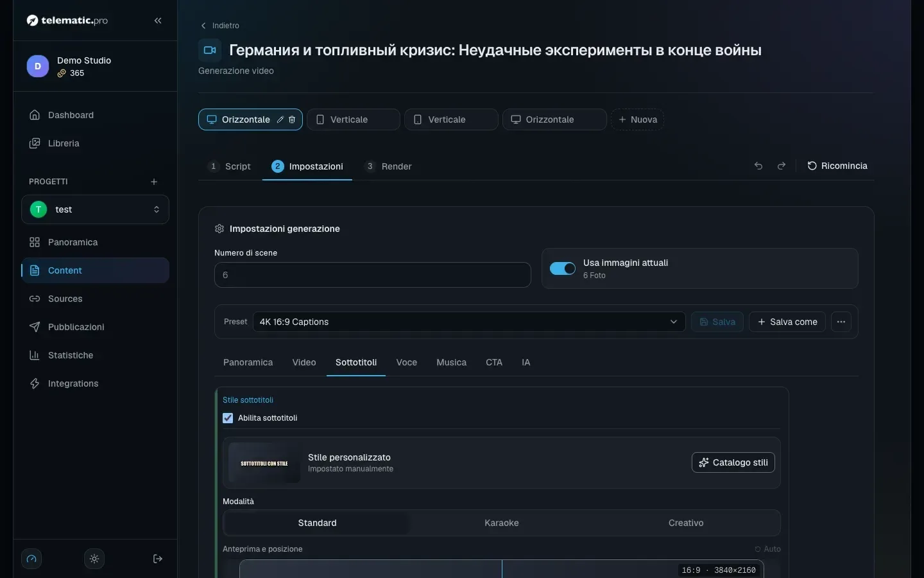924x578 pixels.
Task: Click the Stile personalizzato subtitle thumbnail
Action: [264, 463]
